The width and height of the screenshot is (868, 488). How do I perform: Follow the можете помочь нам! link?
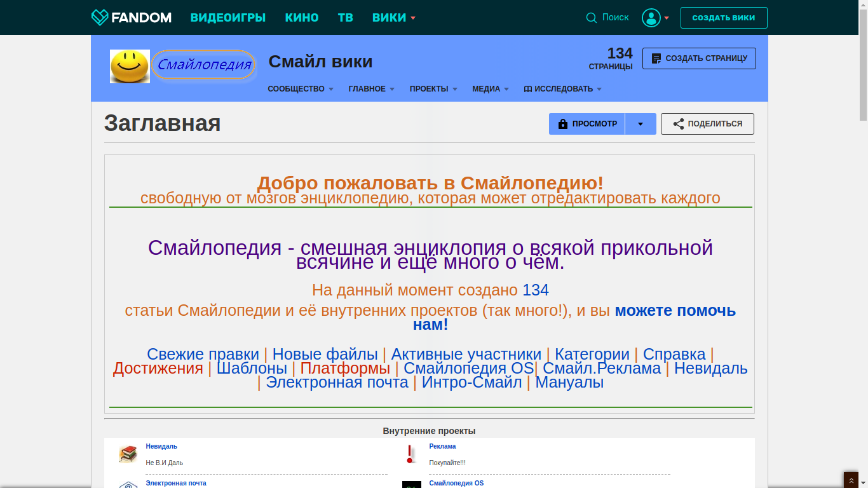574,317
